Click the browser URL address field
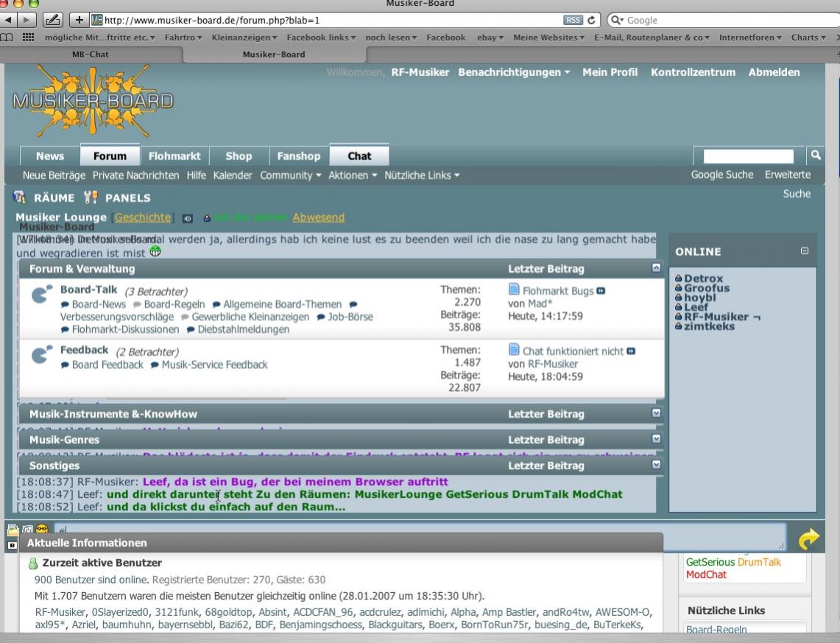840x643 pixels. [x=332, y=20]
